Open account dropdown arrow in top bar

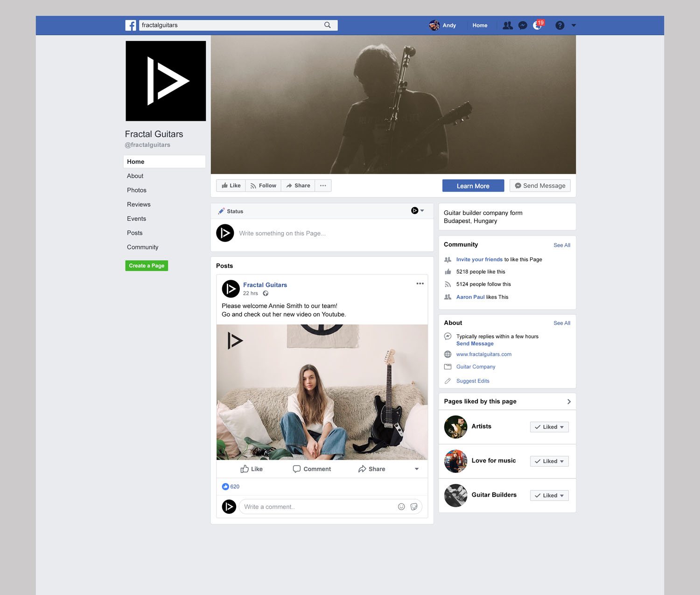click(x=574, y=26)
